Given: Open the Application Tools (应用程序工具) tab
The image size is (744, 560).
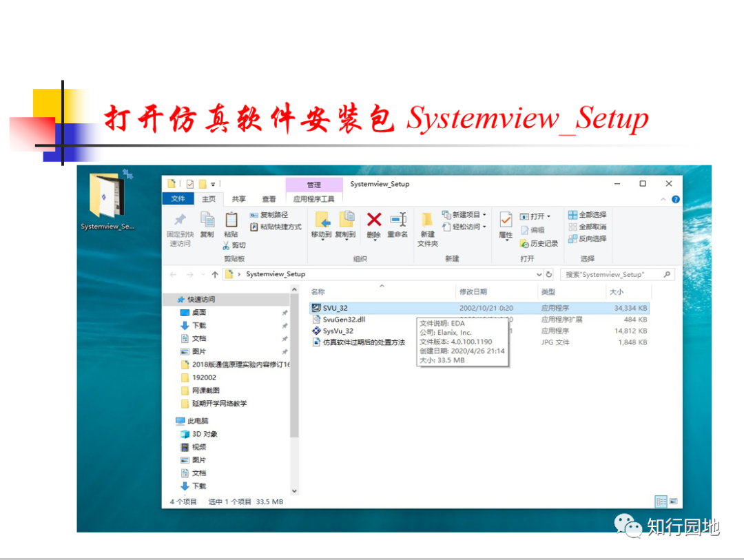Looking at the screenshot, I should tap(313, 199).
